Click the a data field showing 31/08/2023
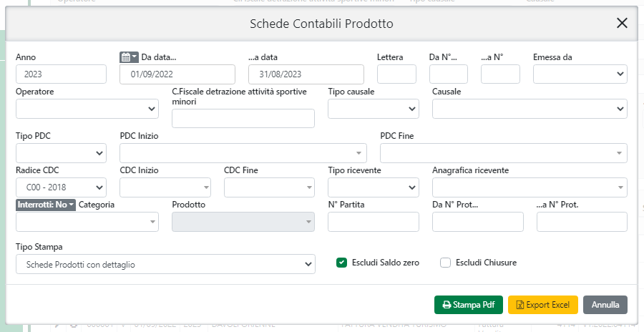The width and height of the screenshot is (644, 332). [306, 74]
